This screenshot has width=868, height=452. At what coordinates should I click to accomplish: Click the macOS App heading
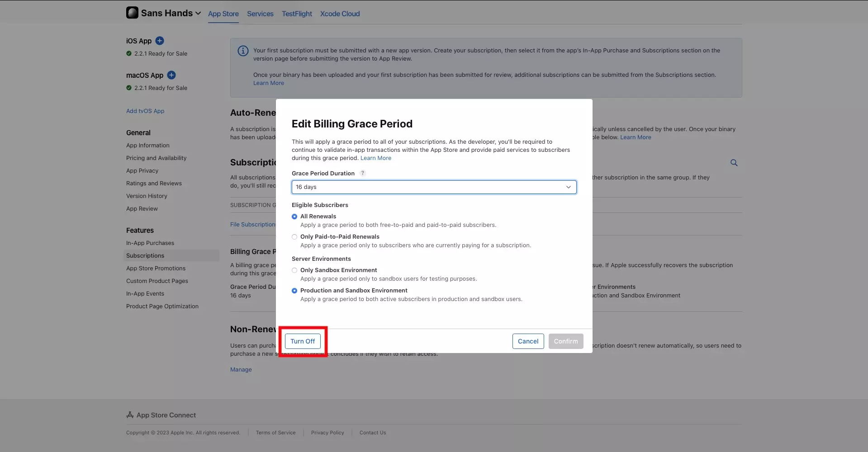click(x=145, y=75)
